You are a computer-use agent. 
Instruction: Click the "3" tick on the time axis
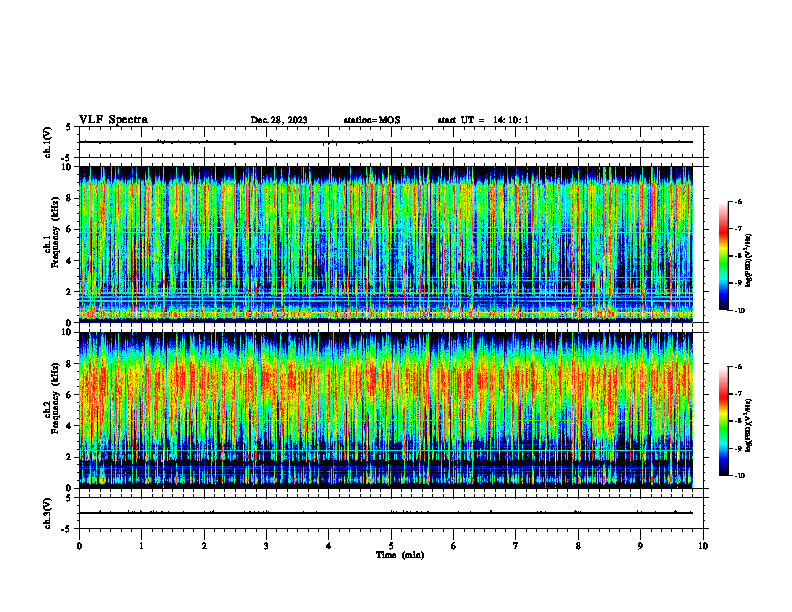point(266,546)
